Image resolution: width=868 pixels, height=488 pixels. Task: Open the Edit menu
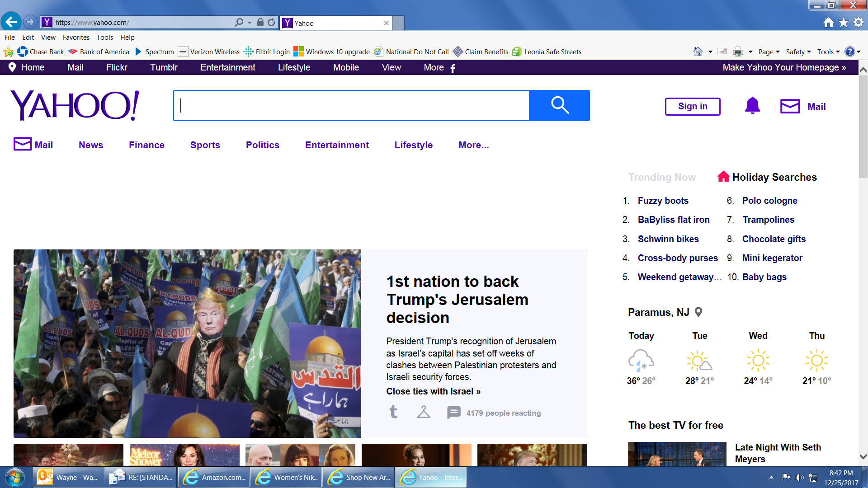click(x=28, y=38)
